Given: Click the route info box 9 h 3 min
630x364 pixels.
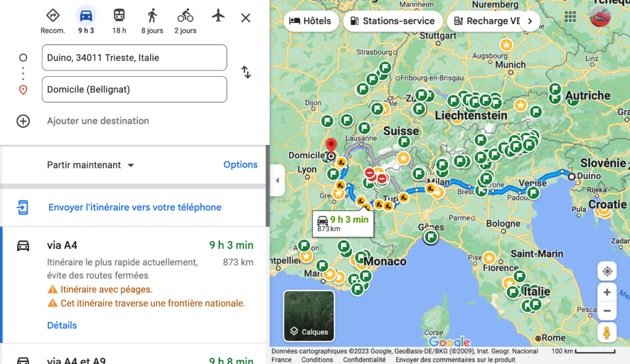Looking at the screenshot, I should pyautogui.click(x=343, y=223).
